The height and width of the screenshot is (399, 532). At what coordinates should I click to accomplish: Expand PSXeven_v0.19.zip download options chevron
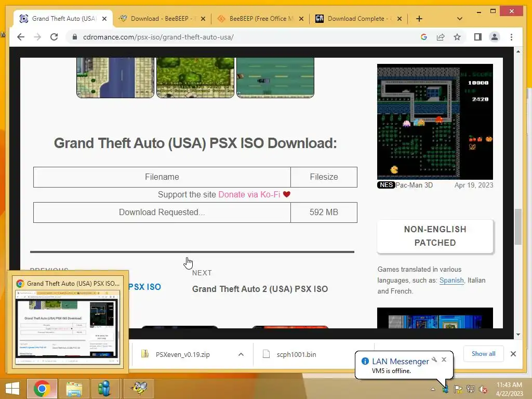(x=241, y=354)
